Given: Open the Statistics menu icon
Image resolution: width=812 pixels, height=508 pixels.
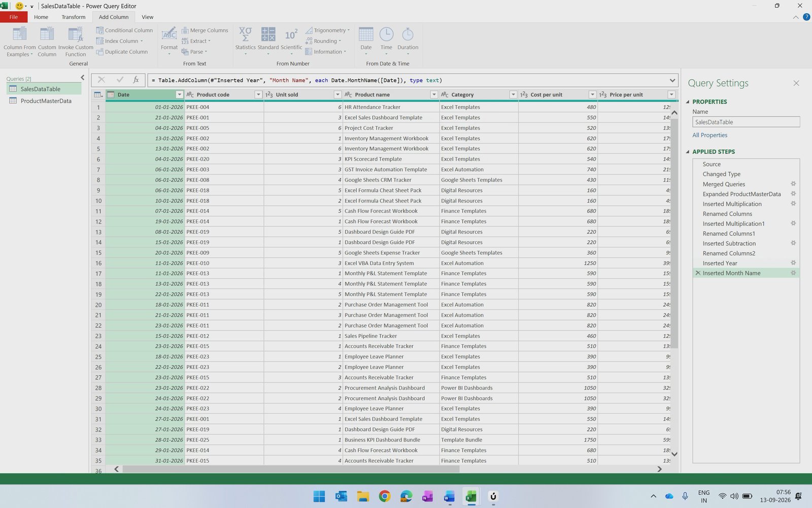Looking at the screenshot, I should point(245,34).
